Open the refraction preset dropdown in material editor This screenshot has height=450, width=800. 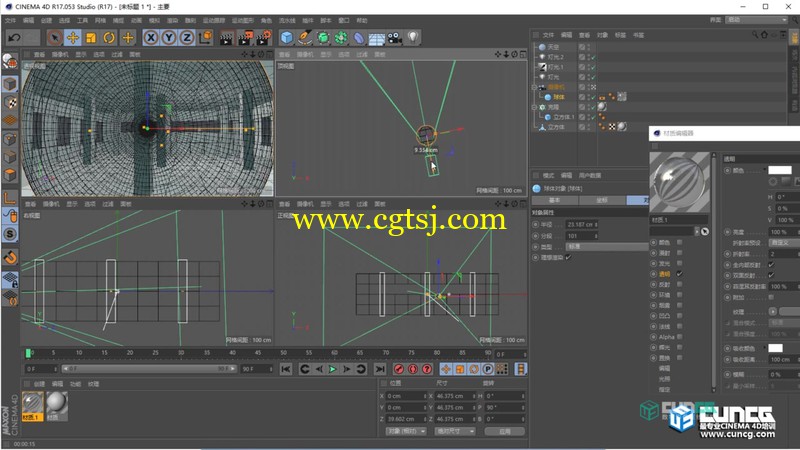coord(784,243)
